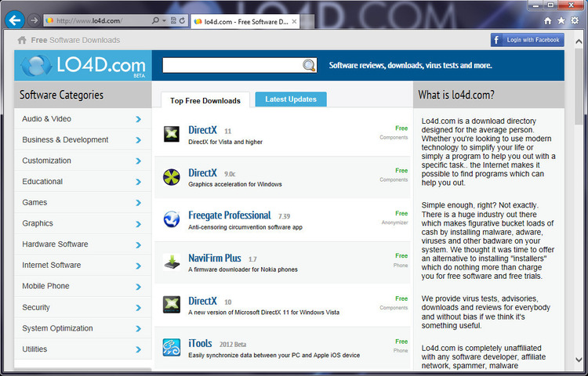Open the Favorites star icon
Image resolution: width=588 pixels, height=376 pixels.
click(x=561, y=20)
